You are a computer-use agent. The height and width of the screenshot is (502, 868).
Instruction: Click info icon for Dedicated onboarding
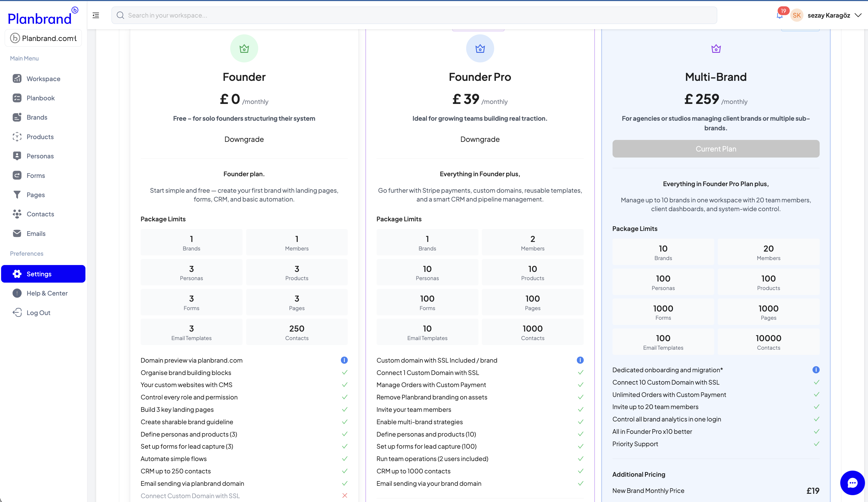(x=816, y=370)
